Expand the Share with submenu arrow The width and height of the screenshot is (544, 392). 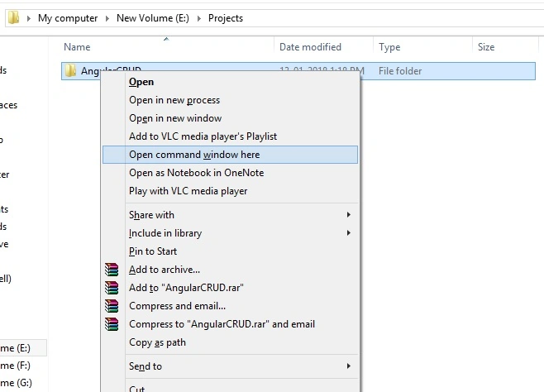pyautogui.click(x=349, y=215)
